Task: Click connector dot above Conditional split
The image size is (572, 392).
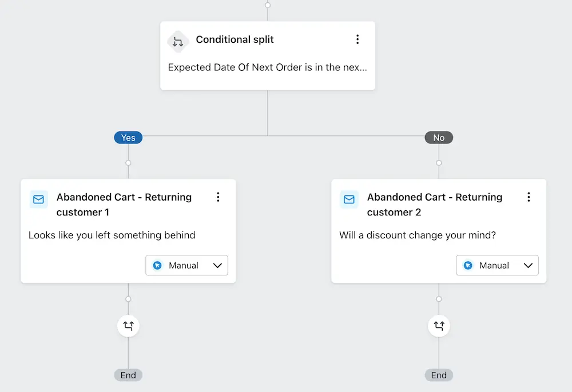Action: (268, 5)
